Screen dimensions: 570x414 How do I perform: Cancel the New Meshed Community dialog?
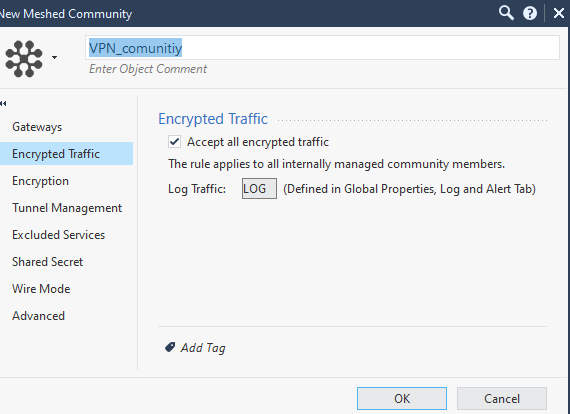pyautogui.click(x=502, y=398)
